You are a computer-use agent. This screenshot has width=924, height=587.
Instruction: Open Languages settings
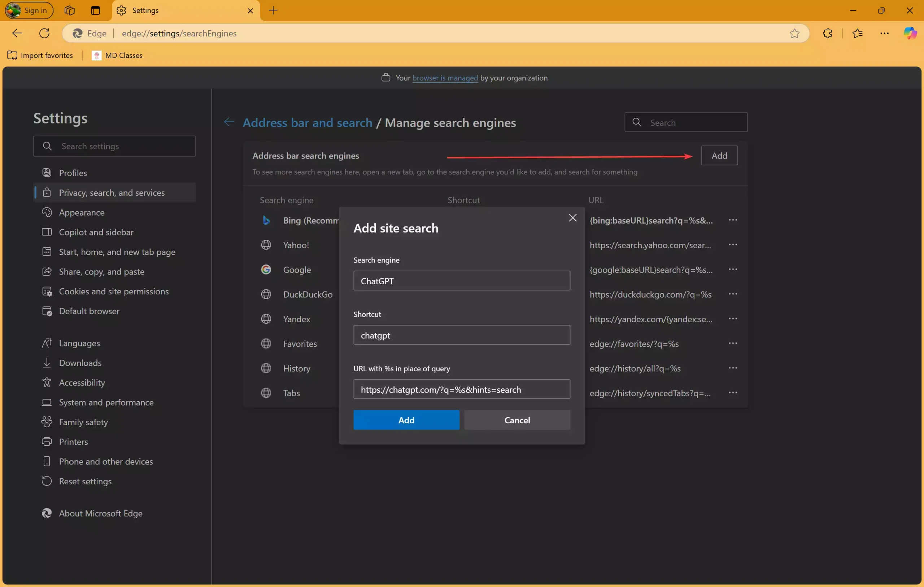point(114,343)
